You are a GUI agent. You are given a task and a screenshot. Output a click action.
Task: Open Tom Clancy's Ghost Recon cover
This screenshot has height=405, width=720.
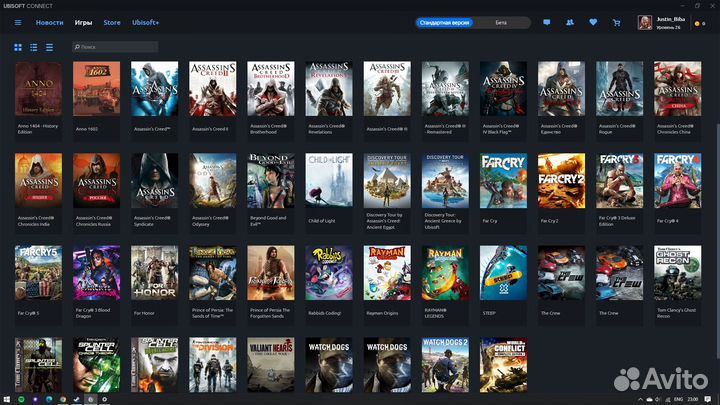(678, 273)
